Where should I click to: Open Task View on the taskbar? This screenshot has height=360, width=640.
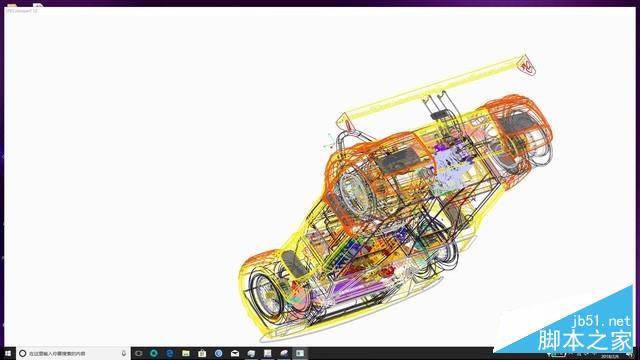click(139, 353)
